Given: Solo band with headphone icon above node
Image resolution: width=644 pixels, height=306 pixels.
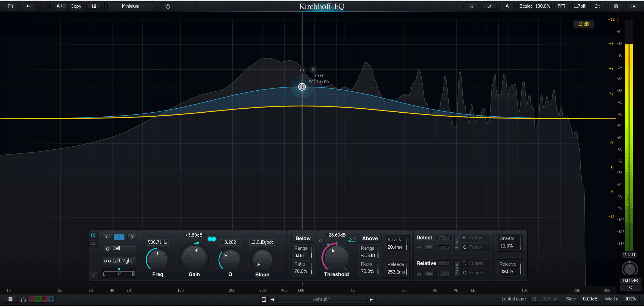Looking at the screenshot, I should tap(302, 70).
